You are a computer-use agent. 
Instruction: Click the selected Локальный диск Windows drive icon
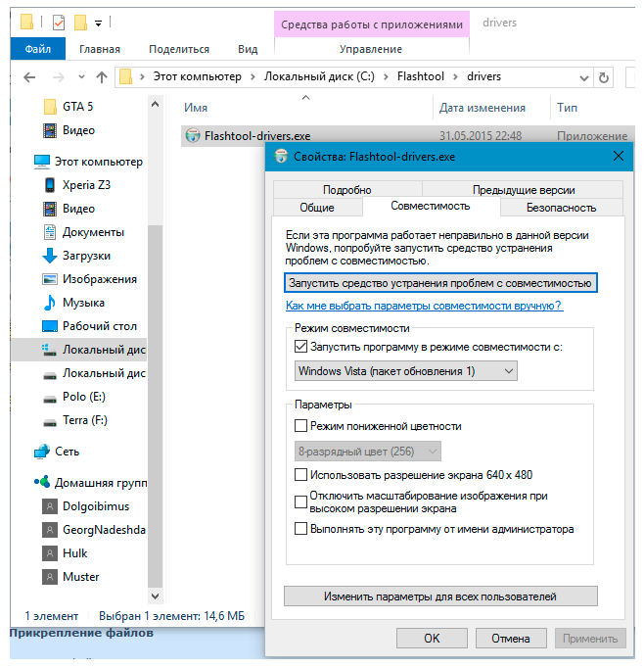click(x=49, y=350)
